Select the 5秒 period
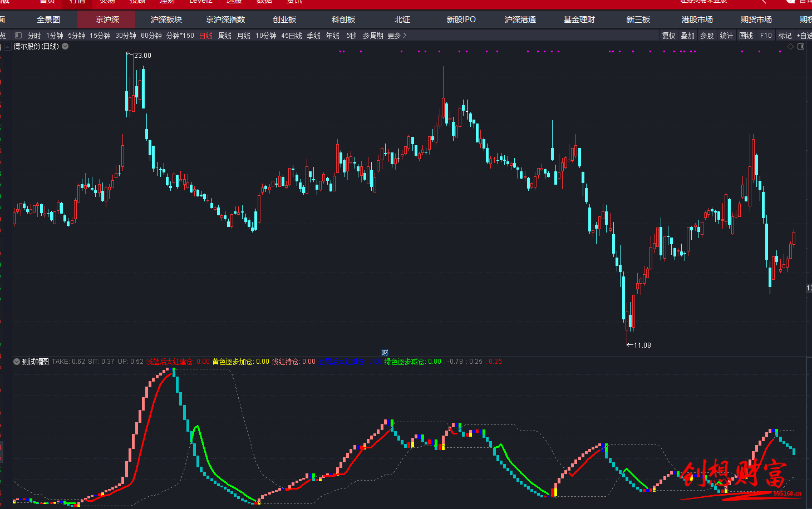 (x=351, y=36)
